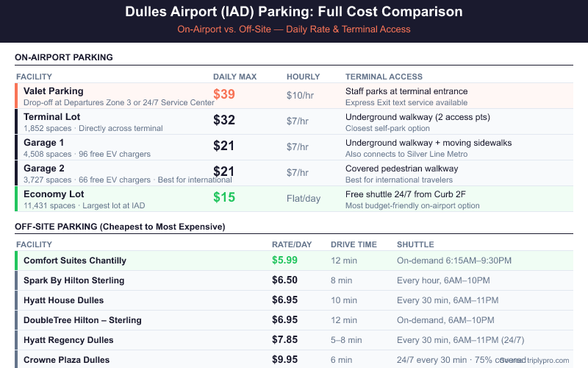This screenshot has height=368, width=588.
Task: Click the green $15 daily price
Action: point(223,197)
